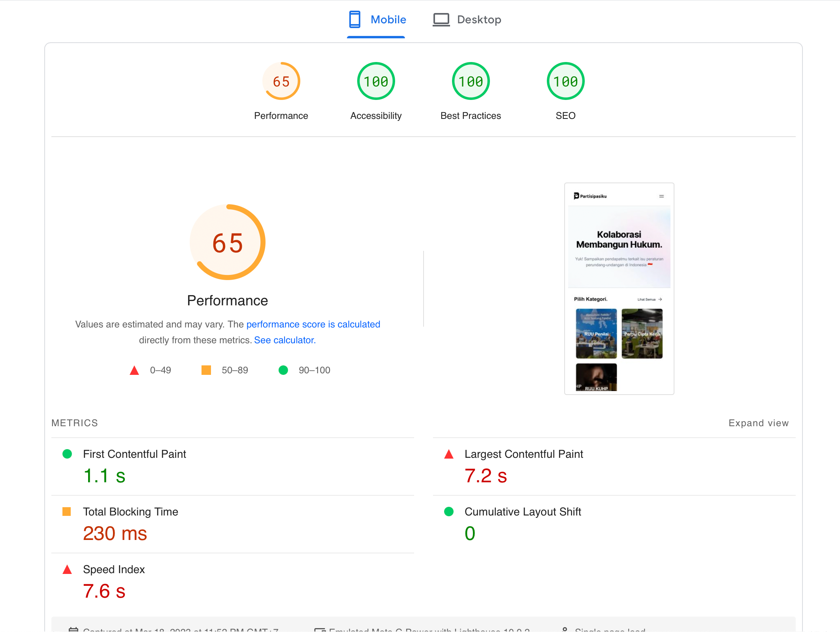
Task: Click the large 65 performance gauge
Action: pos(228,242)
